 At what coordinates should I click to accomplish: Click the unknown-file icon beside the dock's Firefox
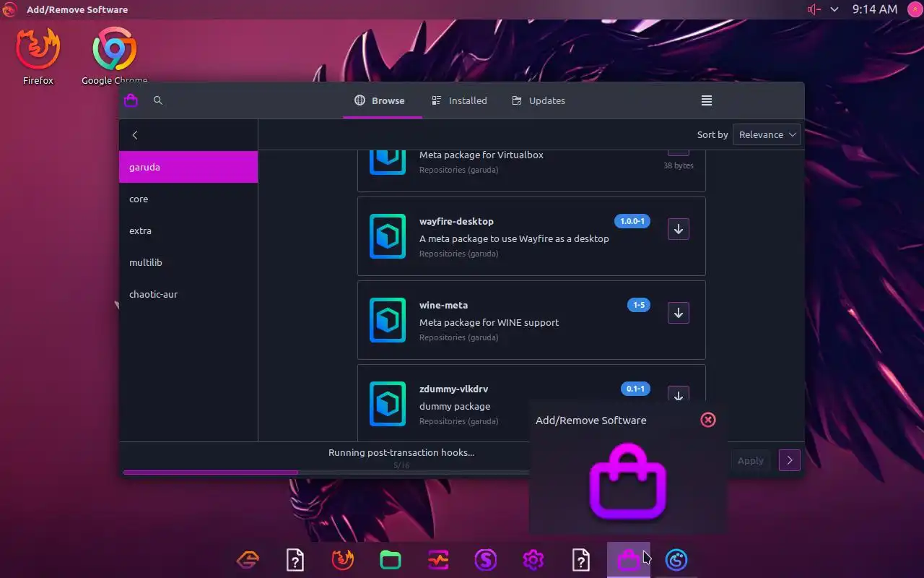coord(295,560)
